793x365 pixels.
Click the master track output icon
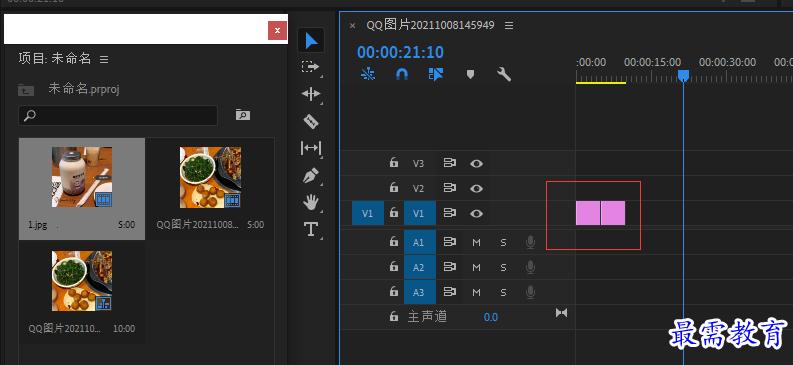pyautogui.click(x=561, y=313)
